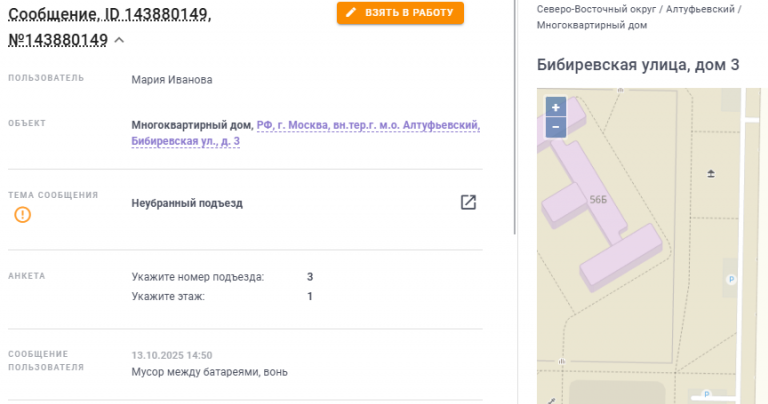The image size is (768, 404).
Task: Click the orange warning icon under 'Тема сообщения'
Action: pyautogui.click(x=23, y=214)
